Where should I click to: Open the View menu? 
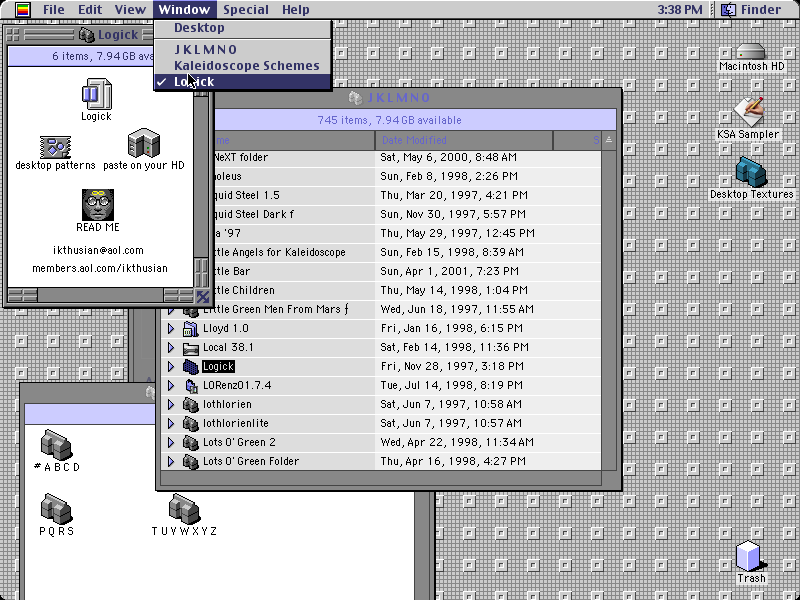click(130, 10)
